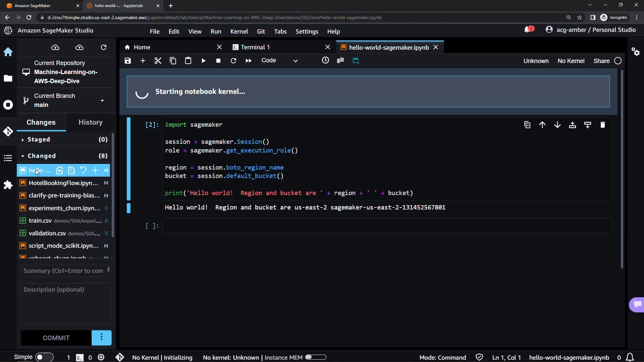The height and width of the screenshot is (362, 644).
Task: Delete the cell with trash icon
Action: tap(602, 125)
